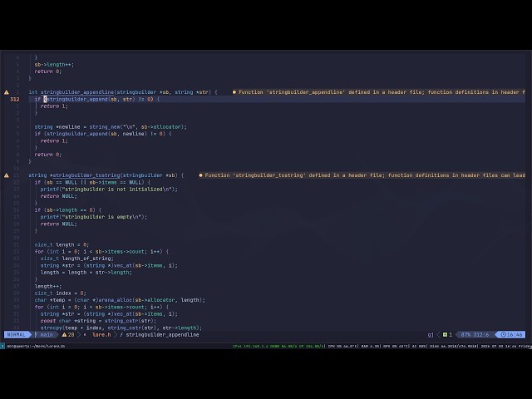Click the tmux pane path title

[x=36, y=346]
